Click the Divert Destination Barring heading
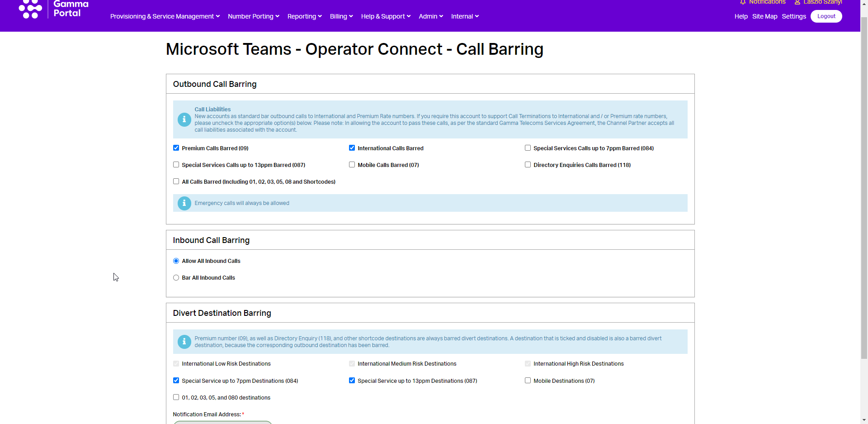This screenshot has width=868, height=424. pos(222,313)
